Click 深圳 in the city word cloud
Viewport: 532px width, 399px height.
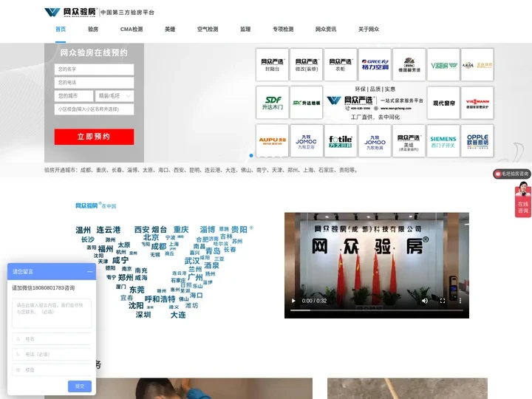pyautogui.click(x=143, y=315)
